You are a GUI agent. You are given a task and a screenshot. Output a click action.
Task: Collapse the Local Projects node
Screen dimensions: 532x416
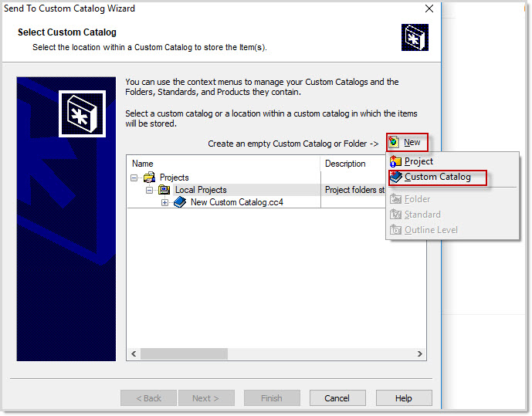[151, 190]
